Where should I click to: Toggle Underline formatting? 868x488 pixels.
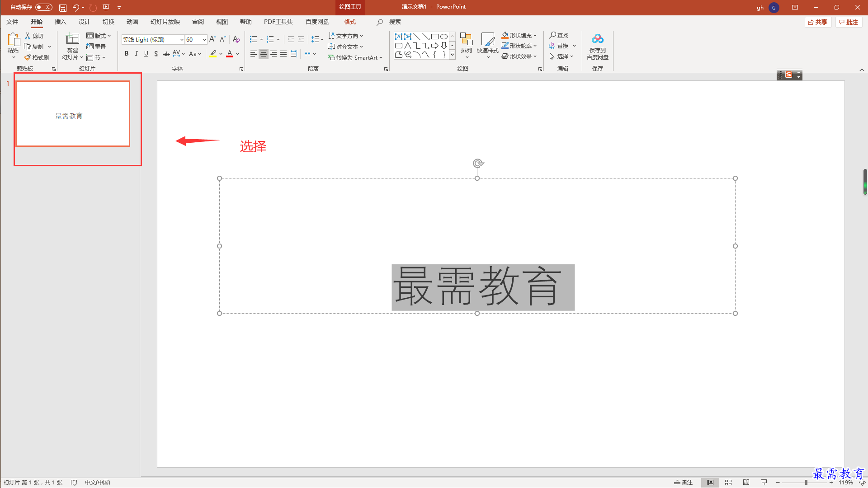[146, 54]
